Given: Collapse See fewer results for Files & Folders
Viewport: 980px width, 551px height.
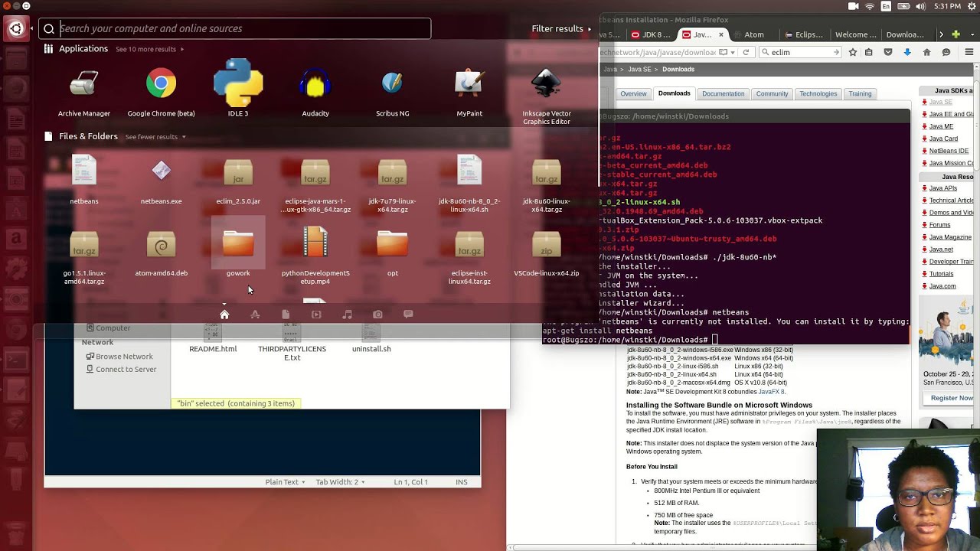Looking at the screenshot, I should (155, 137).
